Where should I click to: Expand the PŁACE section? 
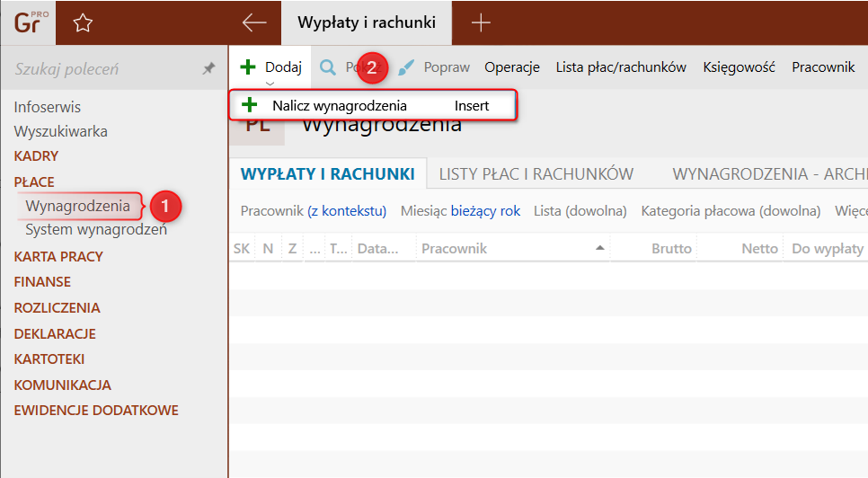click(34, 182)
